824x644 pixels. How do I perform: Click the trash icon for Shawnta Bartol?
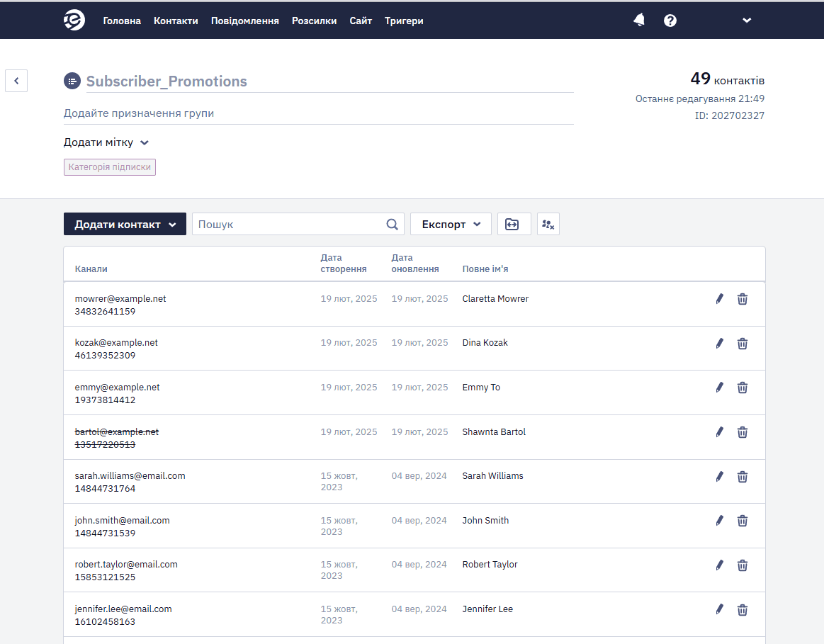[x=742, y=432]
